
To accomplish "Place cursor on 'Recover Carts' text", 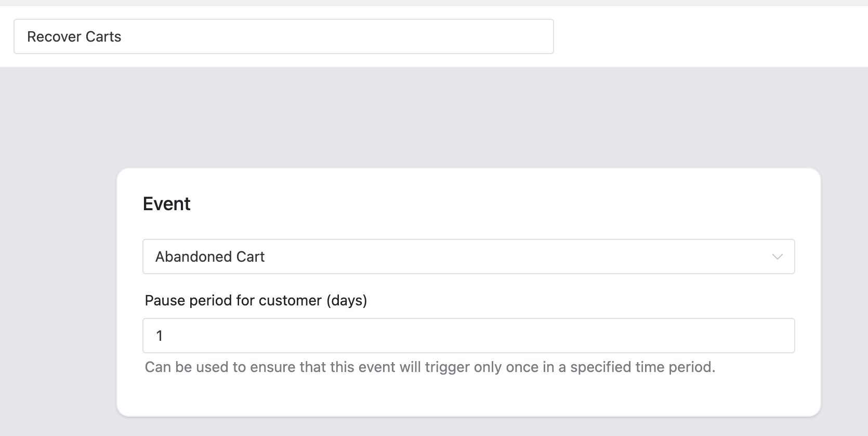I will click(74, 36).
